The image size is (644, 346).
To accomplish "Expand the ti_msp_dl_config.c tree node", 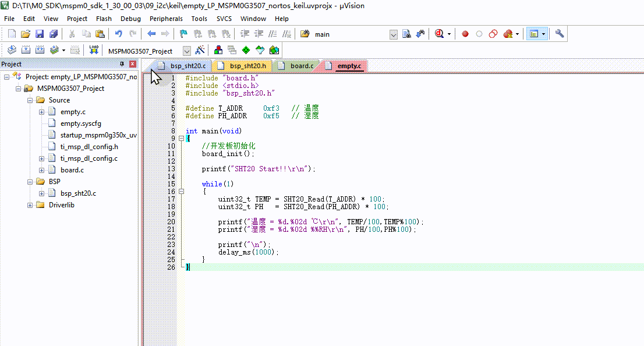I will point(41,158).
